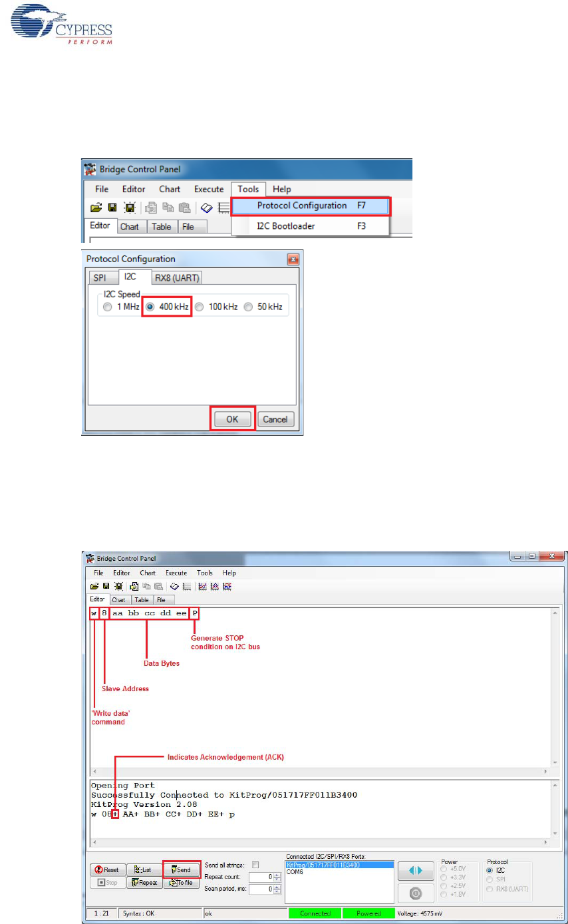Screen dimensions: 568x924
Task: Choose the 100 kHz I2C speed radio button
Action: [x=199, y=307]
